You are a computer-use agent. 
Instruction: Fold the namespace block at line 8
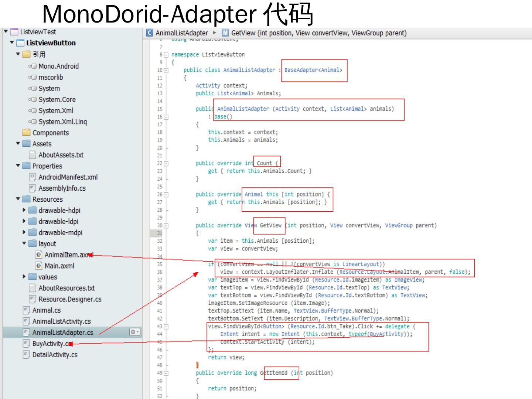point(166,55)
